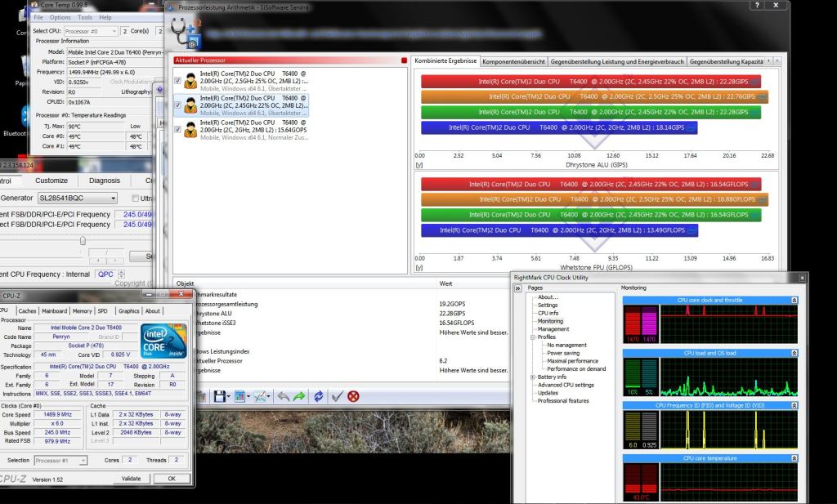Collapse the CPU Frequency ID and Voltage ID panel
837x504 pixels.
coord(794,406)
